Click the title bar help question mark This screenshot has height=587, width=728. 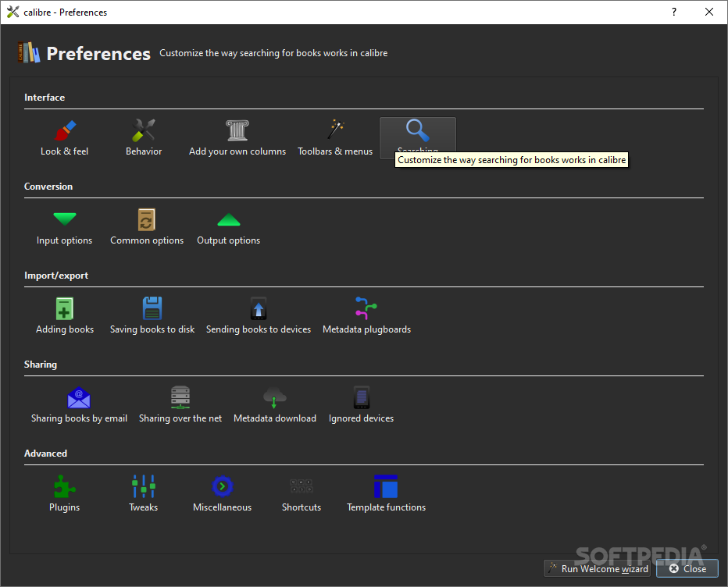(x=674, y=12)
